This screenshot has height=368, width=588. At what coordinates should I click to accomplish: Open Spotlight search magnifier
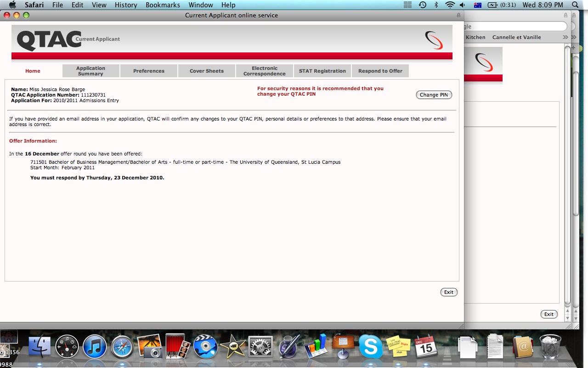pos(575,5)
